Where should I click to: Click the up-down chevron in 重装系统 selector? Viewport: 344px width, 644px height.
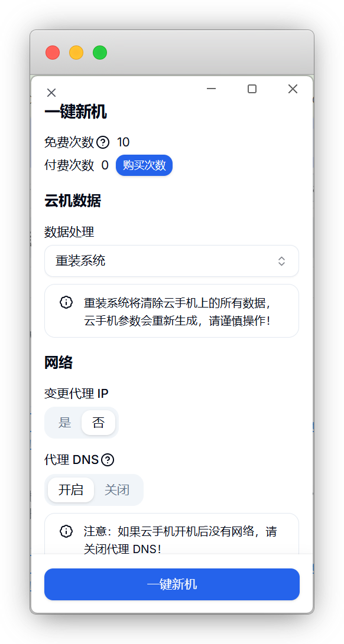point(281,261)
